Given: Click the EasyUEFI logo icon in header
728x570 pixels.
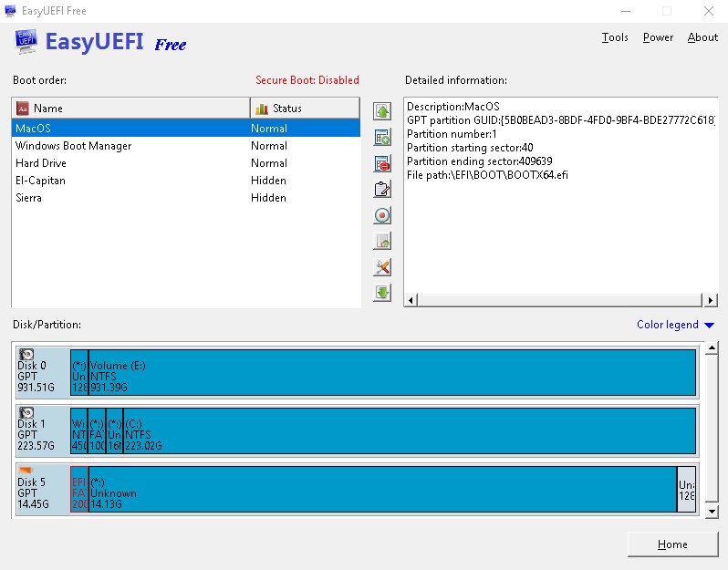Looking at the screenshot, I should (26, 41).
